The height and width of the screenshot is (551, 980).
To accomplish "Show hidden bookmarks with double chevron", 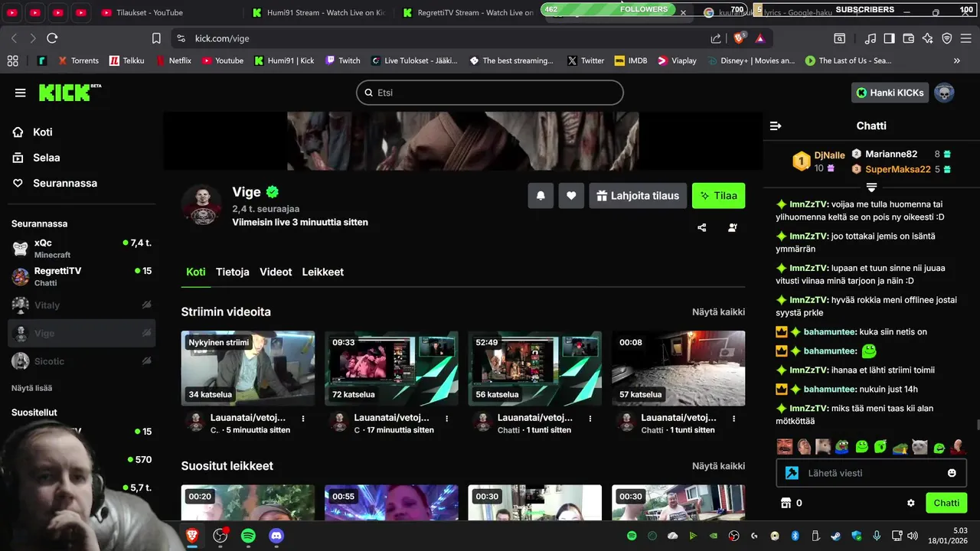I will (956, 60).
